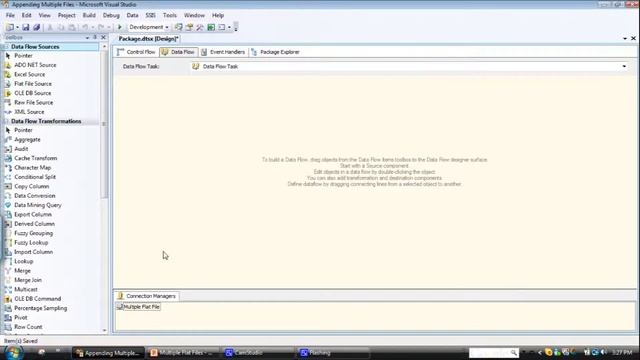Image resolution: width=640 pixels, height=360 pixels.
Task: Select the Merge transformation
Action: click(22, 271)
